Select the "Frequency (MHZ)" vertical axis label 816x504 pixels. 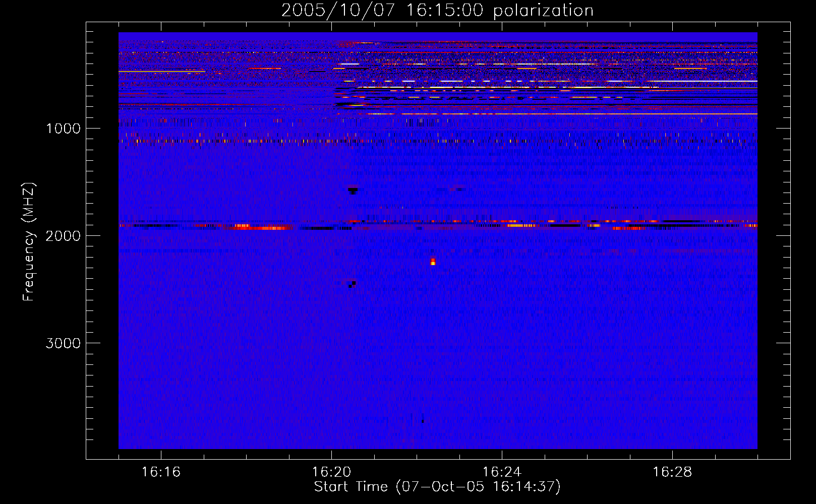[x=29, y=242]
